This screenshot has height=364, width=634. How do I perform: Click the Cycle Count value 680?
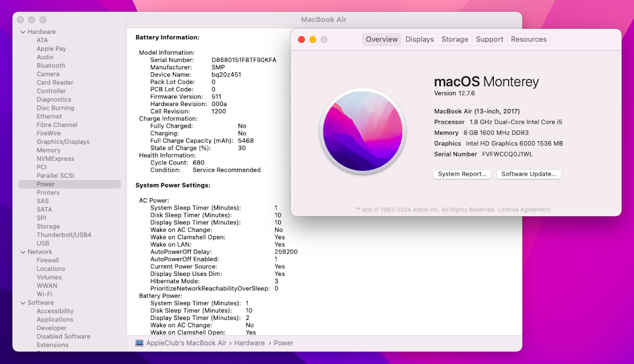[x=199, y=162]
